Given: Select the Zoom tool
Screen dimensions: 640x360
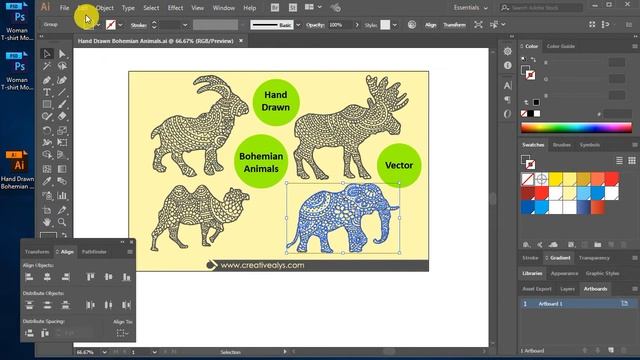Looking at the screenshot, I should tap(62, 222).
